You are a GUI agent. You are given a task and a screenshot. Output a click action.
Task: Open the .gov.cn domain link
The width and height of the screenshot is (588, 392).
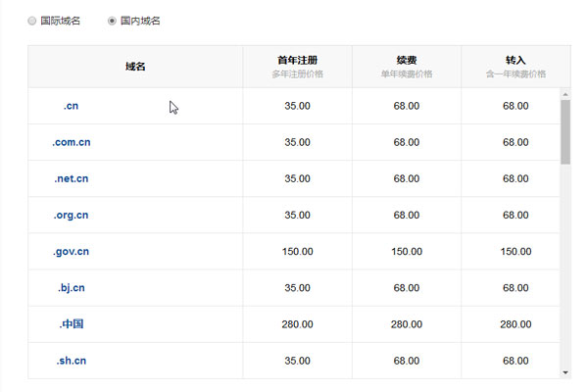pyautogui.click(x=71, y=251)
